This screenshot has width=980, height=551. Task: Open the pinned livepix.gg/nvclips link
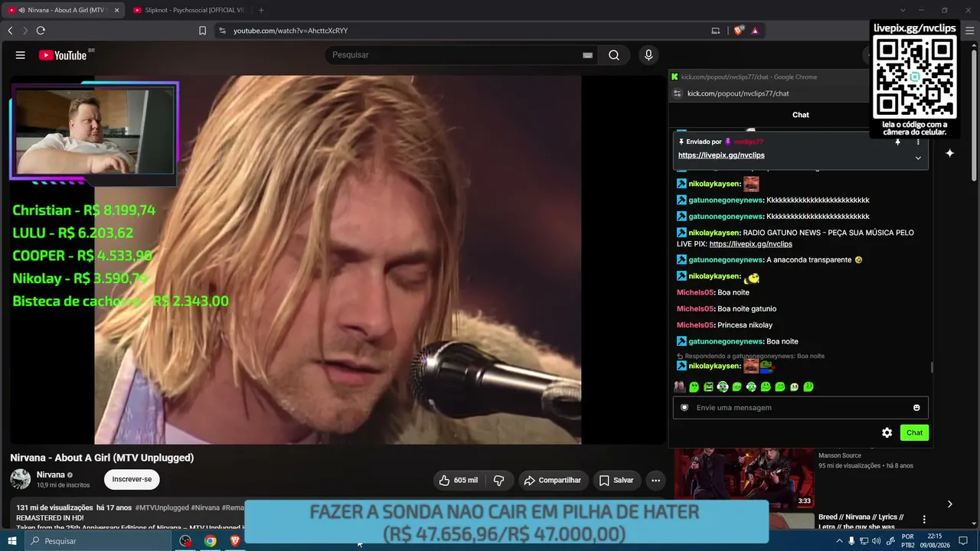pos(721,155)
